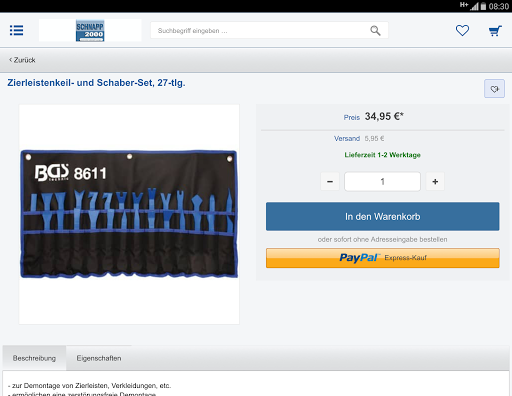The width and height of the screenshot is (512, 396).
Task: Add product to wishlist via heart button
Action: point(494,89)
